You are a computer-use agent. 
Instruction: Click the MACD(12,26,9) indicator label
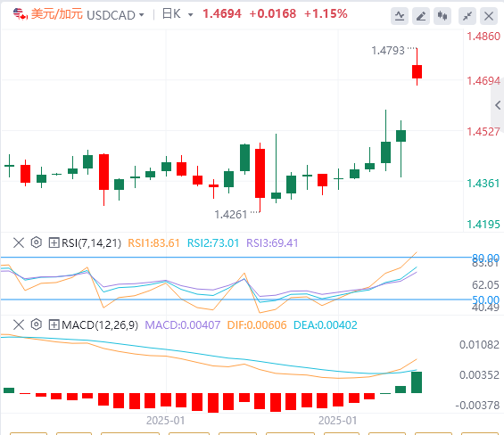coord(100,325)
